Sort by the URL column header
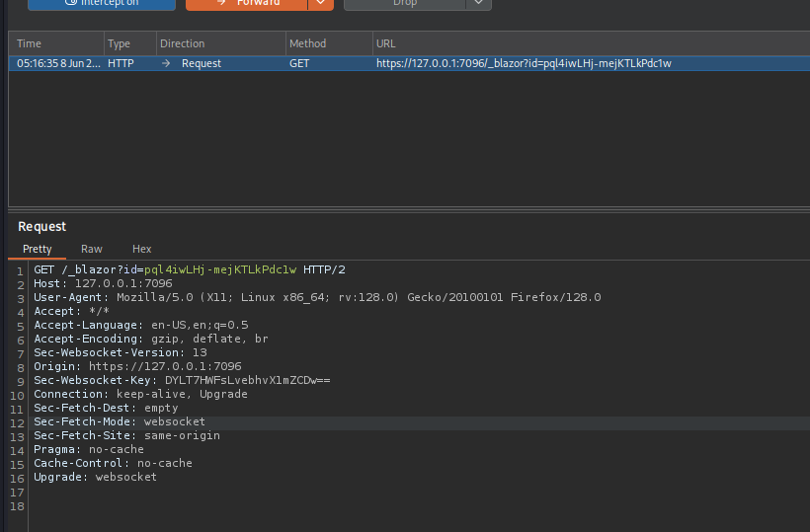Screen dimensions: 810x532 [x=591, y=43]
